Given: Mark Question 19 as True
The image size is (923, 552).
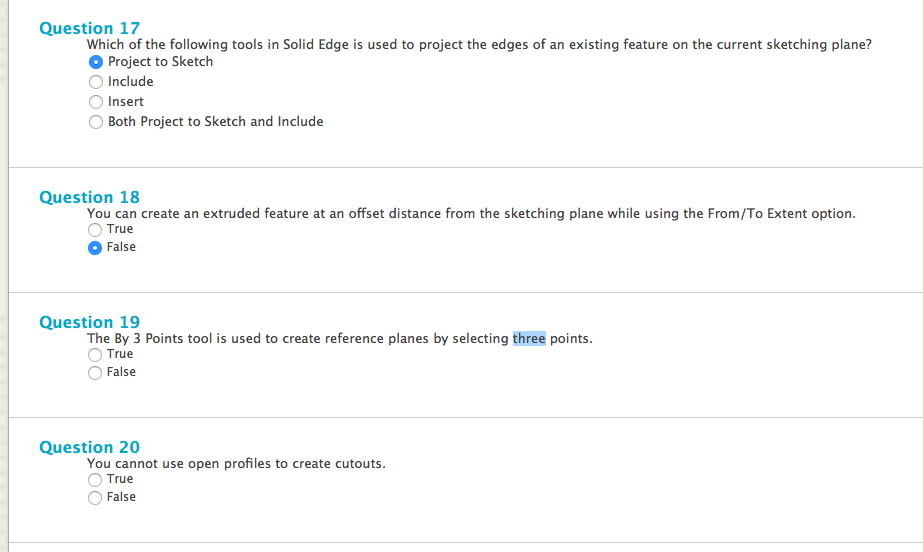Looking at the screenshot, I should point(95,354).
